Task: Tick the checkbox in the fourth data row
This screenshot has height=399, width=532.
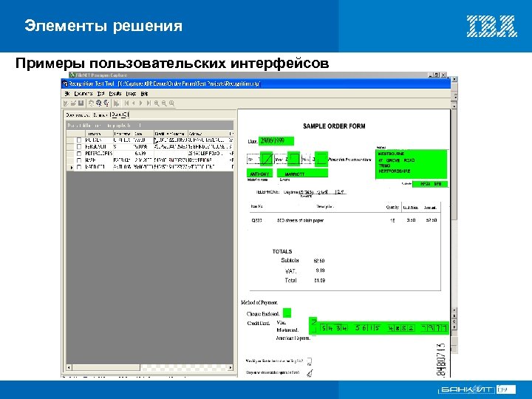Action: tap(79, 160)
